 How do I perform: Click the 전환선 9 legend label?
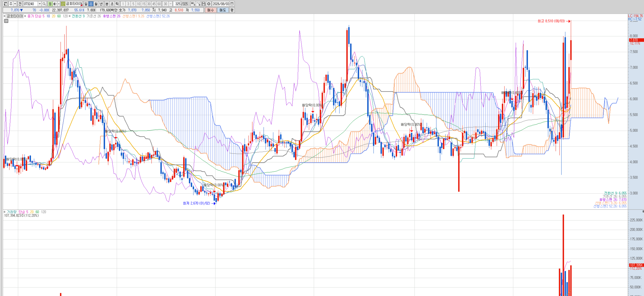coord(78,16)
